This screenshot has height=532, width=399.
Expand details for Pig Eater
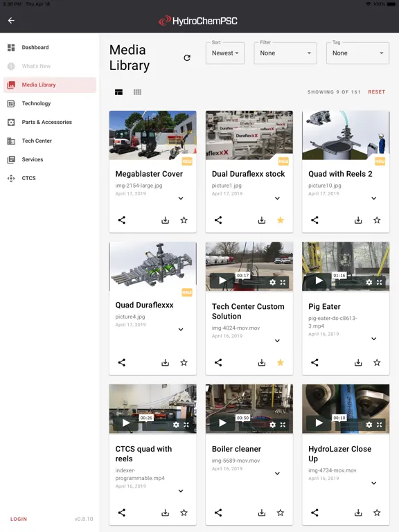click(x=373, y=339)
